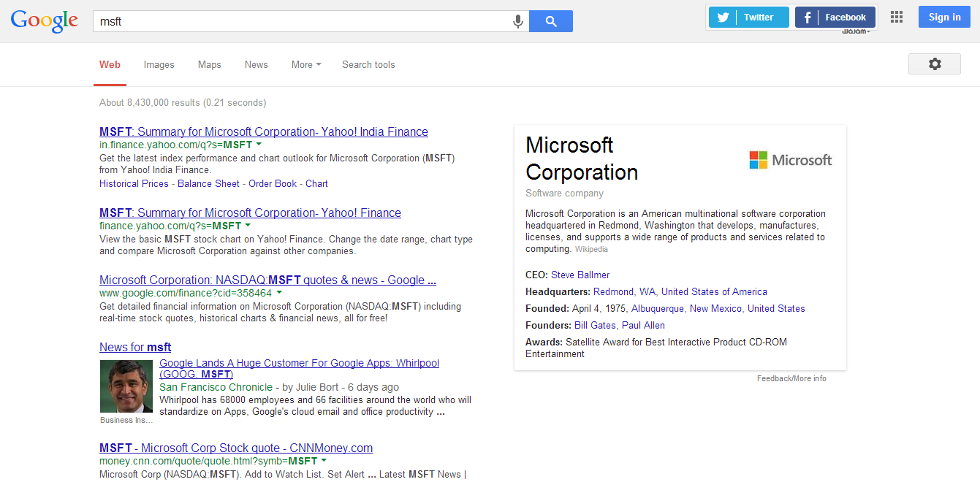Click the Facebook share button
The image size is (980, 482).
coord(835,18)
